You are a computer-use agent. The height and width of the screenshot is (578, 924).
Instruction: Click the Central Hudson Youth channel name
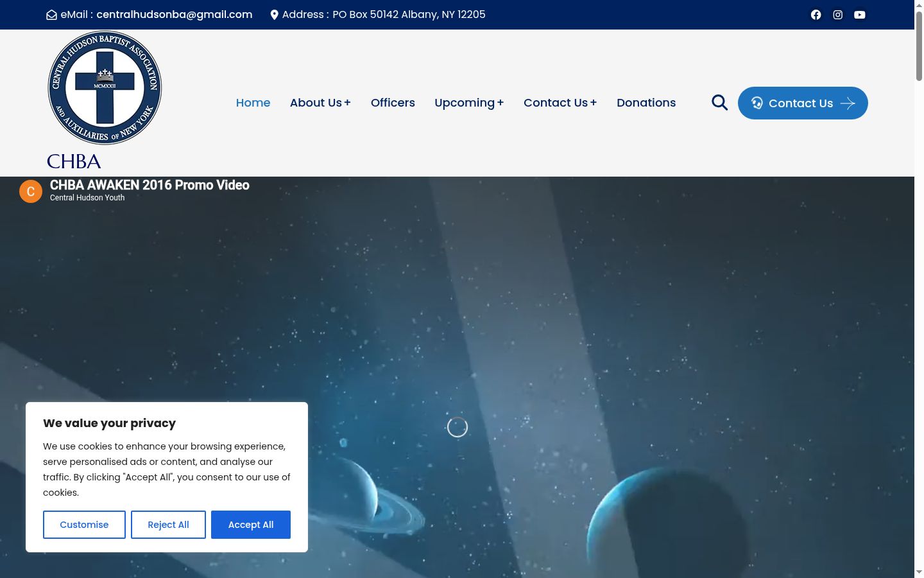pos(87,198)
